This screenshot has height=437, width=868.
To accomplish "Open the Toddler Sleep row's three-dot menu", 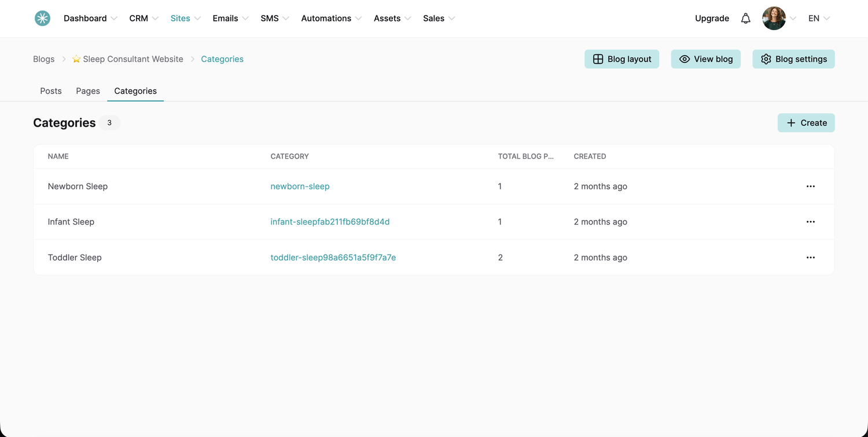I will coord(811,258).
